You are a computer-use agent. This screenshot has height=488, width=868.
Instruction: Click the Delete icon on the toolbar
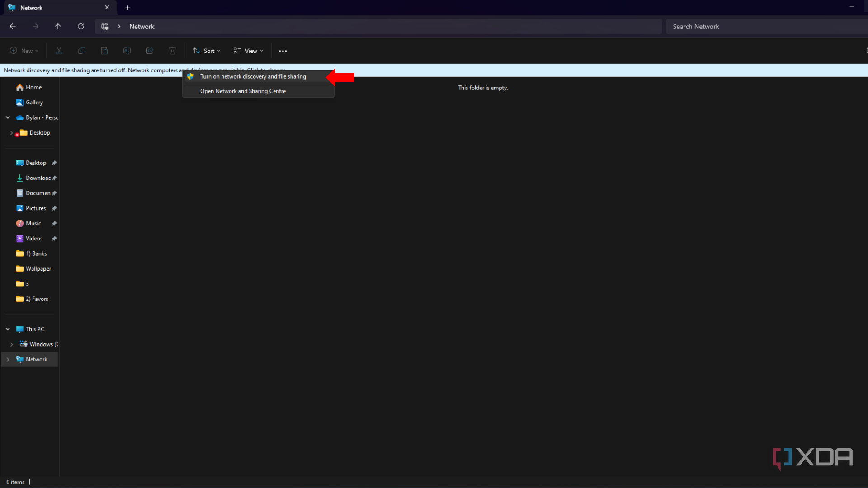(172, 51)
